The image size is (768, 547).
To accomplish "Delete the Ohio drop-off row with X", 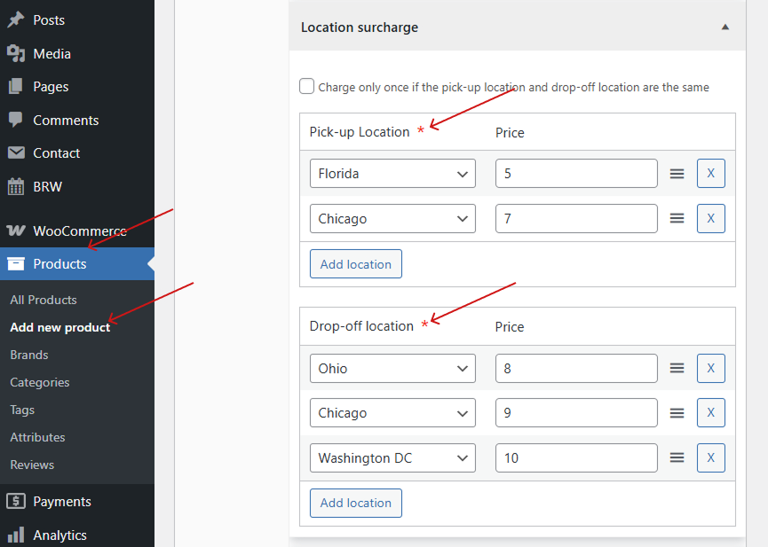I will 710,368.
